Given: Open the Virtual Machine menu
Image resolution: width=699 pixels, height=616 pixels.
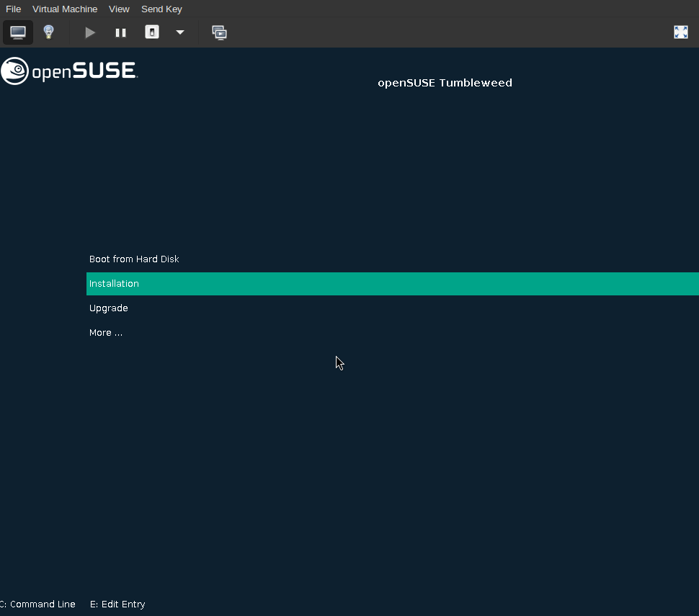Looking at the screenshot, I should 65,9.
